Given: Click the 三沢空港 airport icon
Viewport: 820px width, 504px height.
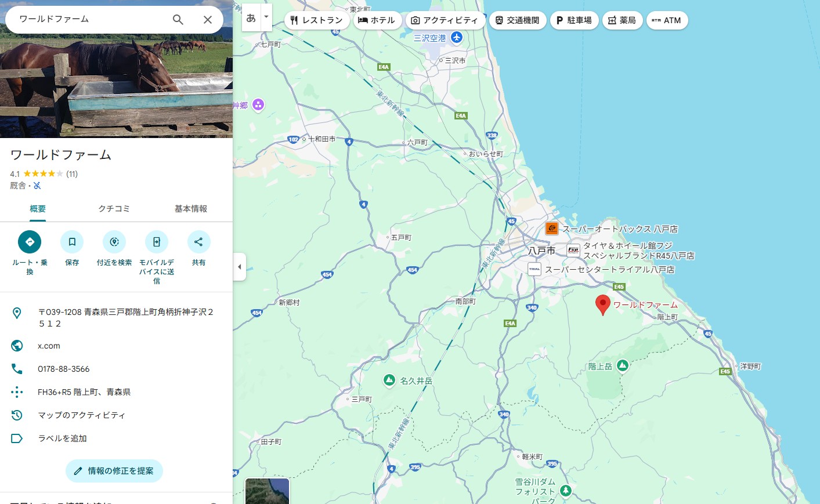Looking at the screenshot, I should (x=457, y=38).
